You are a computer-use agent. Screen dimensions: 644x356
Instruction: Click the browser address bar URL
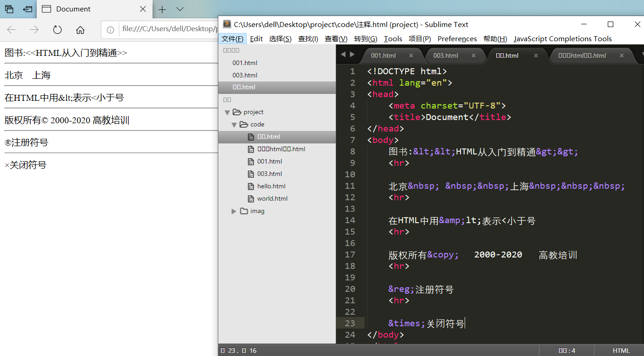pos(170,30)
